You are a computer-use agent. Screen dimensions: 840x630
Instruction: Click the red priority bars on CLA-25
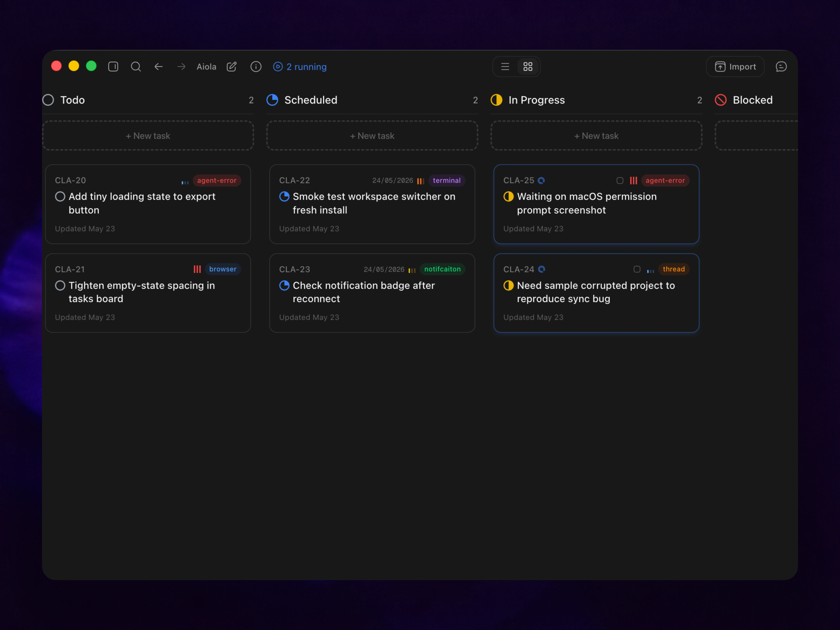(633, 180)
